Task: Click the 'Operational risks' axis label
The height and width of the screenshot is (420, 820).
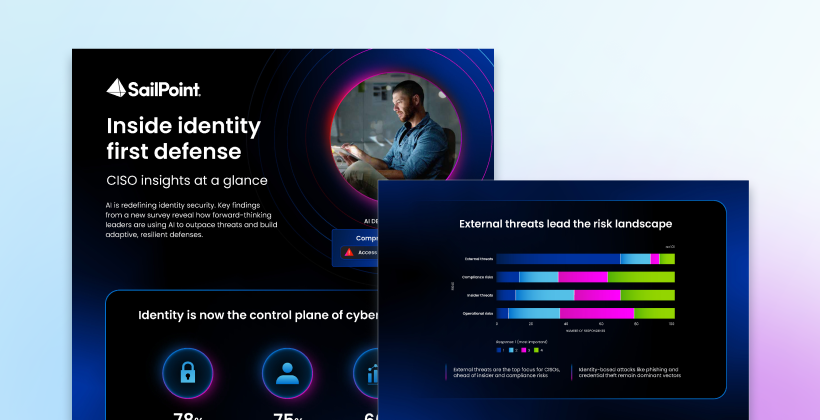Action: point(478,313)
